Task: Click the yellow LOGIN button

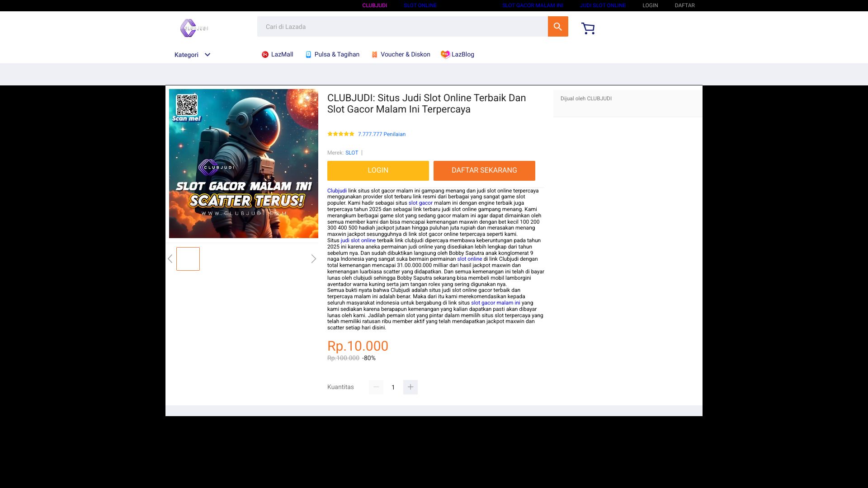Action: click(378, 171)
